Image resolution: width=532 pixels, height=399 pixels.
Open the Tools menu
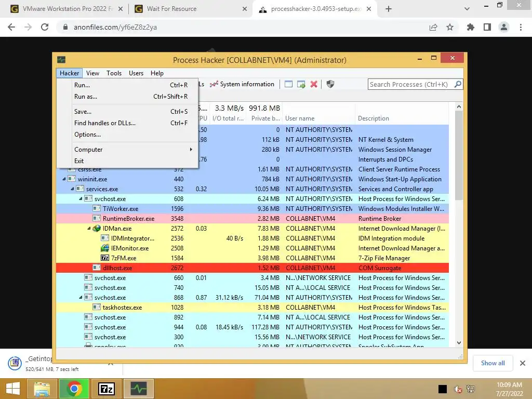(114, 73)
